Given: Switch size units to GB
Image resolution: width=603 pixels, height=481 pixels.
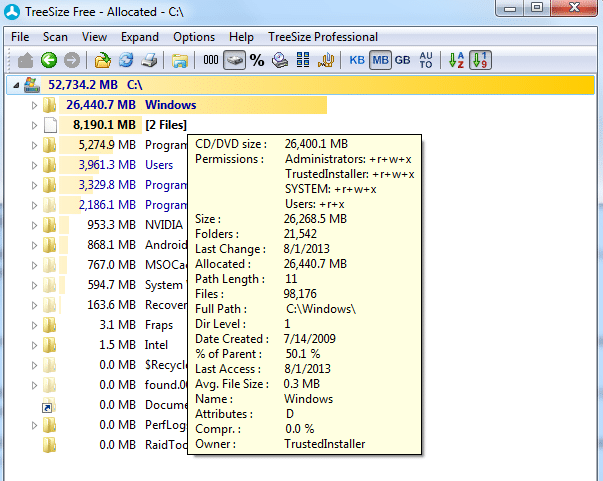Looking at the screenshot, I should click(x=402, y=60).
